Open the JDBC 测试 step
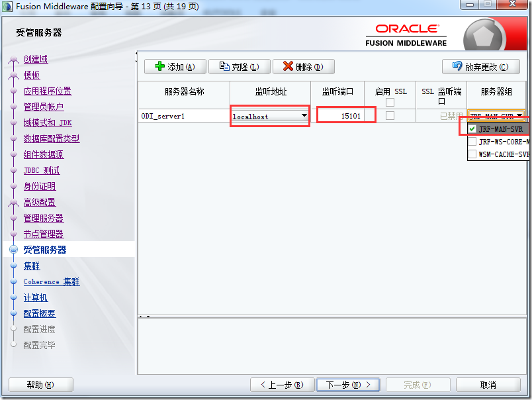 (42, 170)
